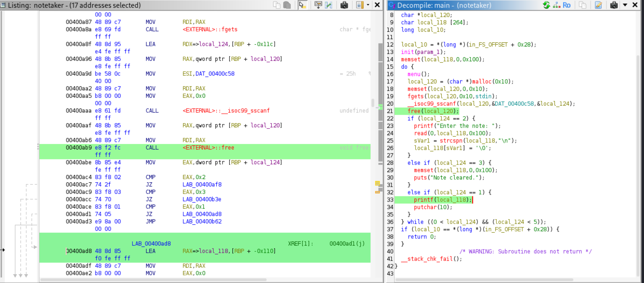Open the decompiler graph control flow icon
The image size is (644, 283).
coord(556,5)
